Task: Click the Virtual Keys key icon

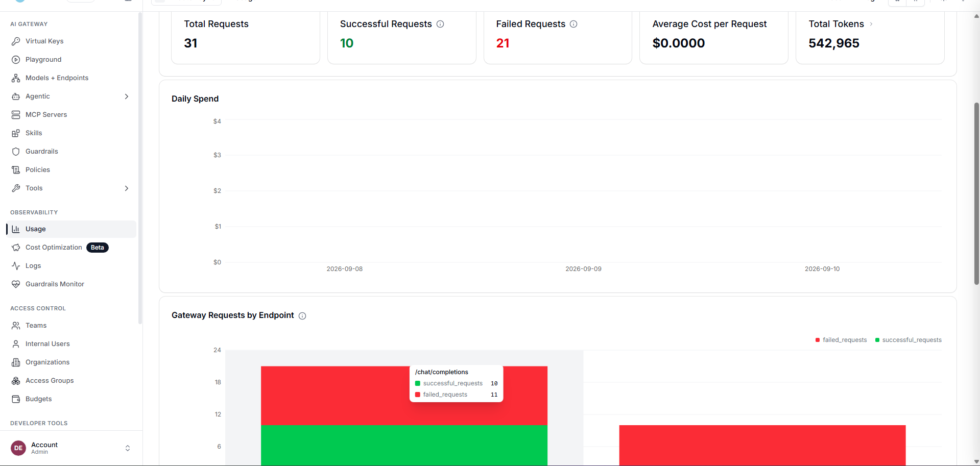Action: tap(16, 41)
